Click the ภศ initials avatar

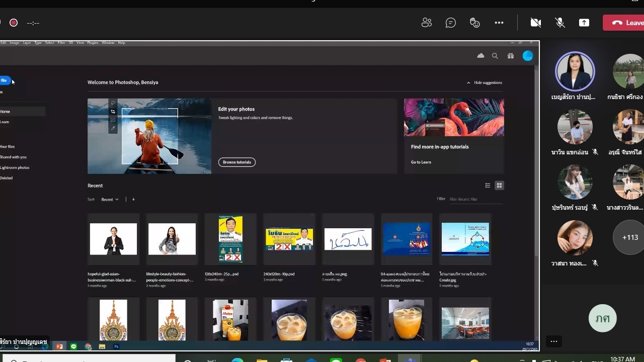(603, 318)
